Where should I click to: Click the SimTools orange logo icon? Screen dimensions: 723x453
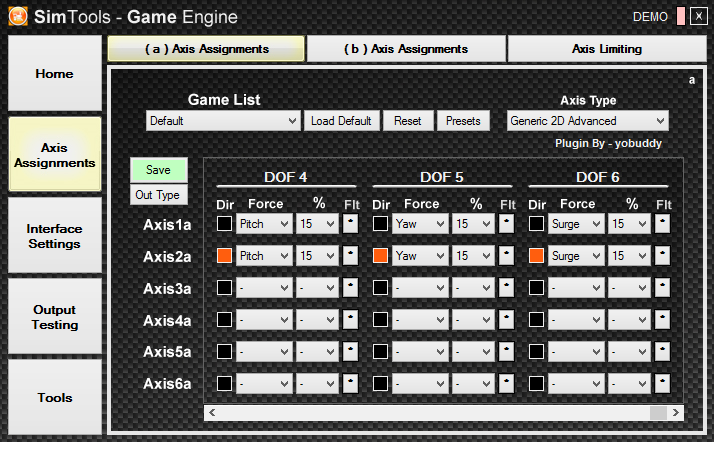[x=18, y=17]
